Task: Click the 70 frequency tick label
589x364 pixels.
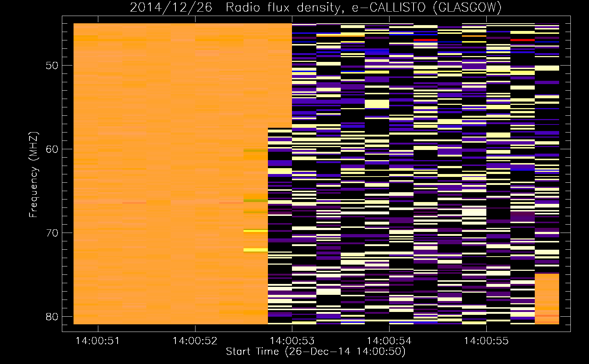Action: tap(52, 233)
